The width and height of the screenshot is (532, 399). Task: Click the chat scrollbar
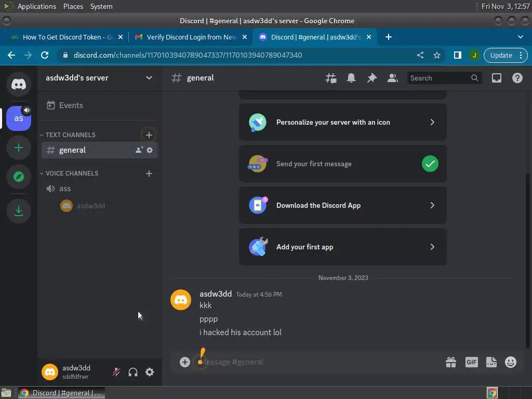pyautogui.click(x=528, y=260)
